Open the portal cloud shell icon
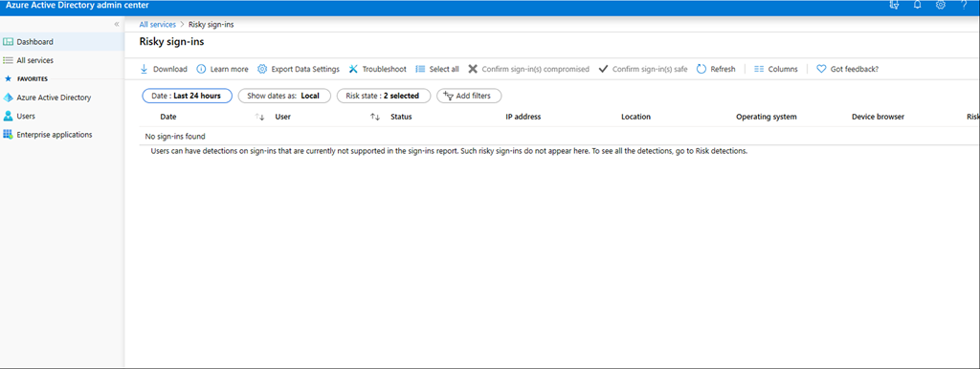Viewport: 980px width, 369px height. (894, 5)
